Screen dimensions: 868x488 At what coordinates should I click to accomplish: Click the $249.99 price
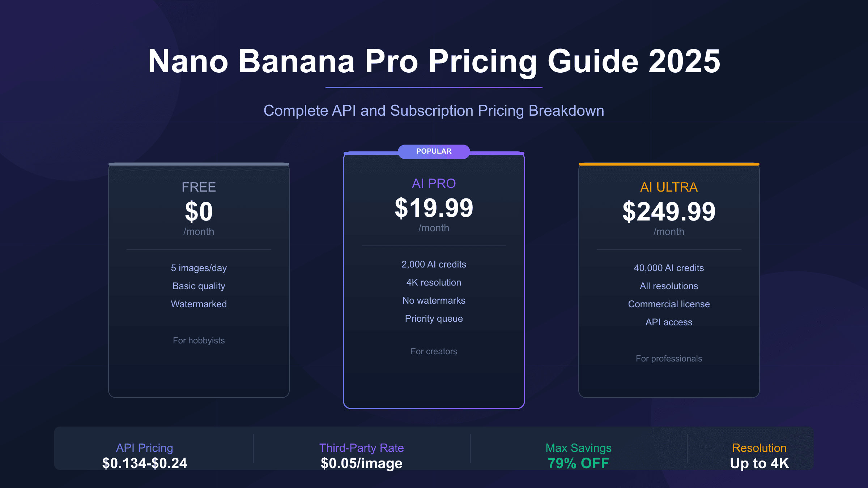669,212
